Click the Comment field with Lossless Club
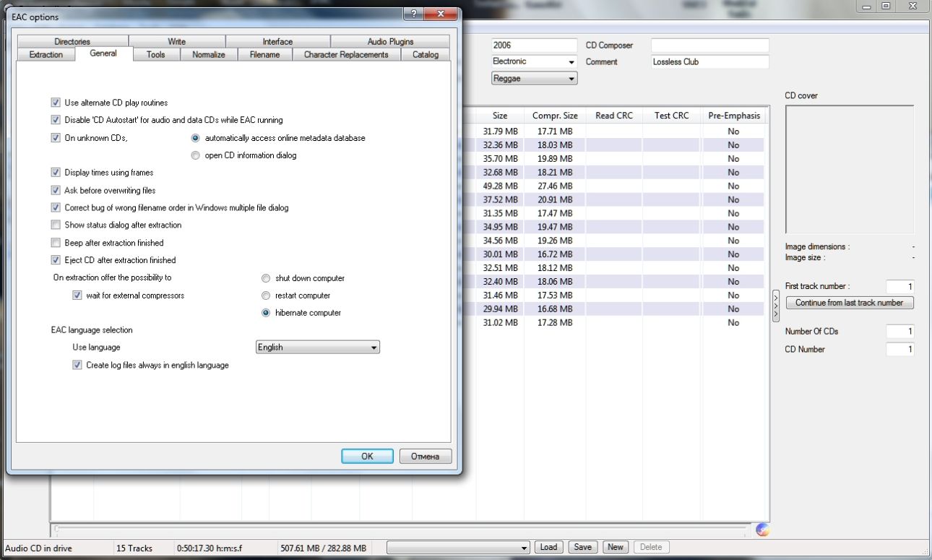The height and width of the screenshot is (560, 932). (710, 62)
